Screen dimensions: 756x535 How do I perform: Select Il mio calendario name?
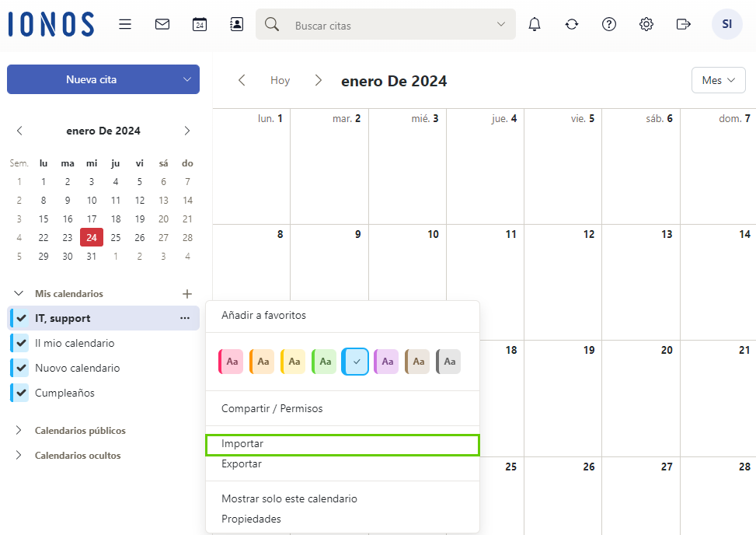(75, 343)
